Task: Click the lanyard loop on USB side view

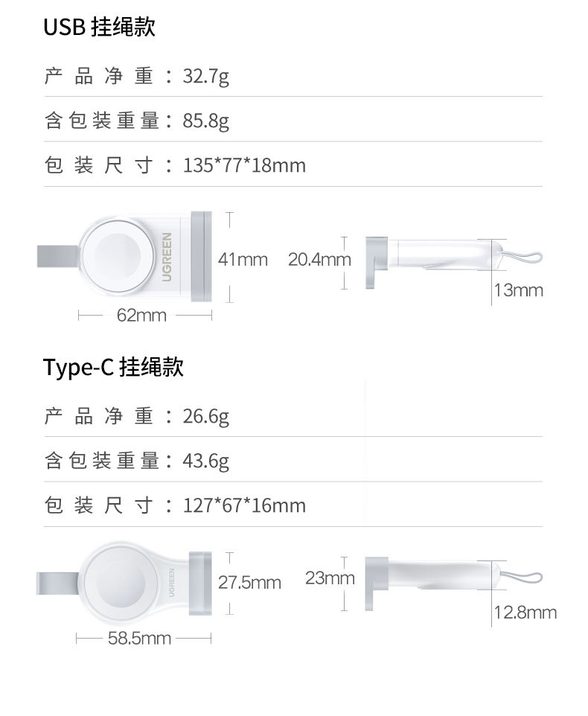Action: 525,256
